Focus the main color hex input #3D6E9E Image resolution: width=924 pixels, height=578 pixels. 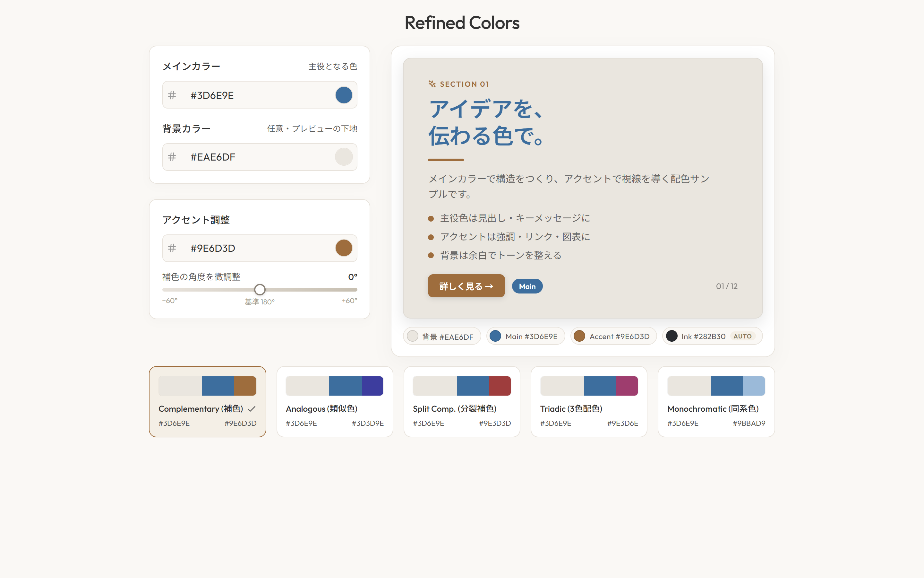tap(260, 95)
